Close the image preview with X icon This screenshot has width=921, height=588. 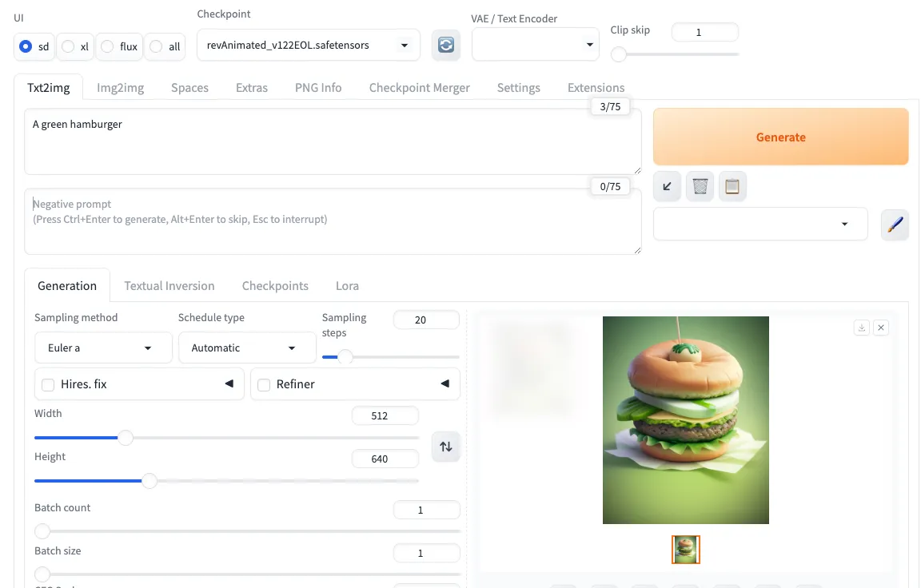pyautogui.click(x=881, y=328)
